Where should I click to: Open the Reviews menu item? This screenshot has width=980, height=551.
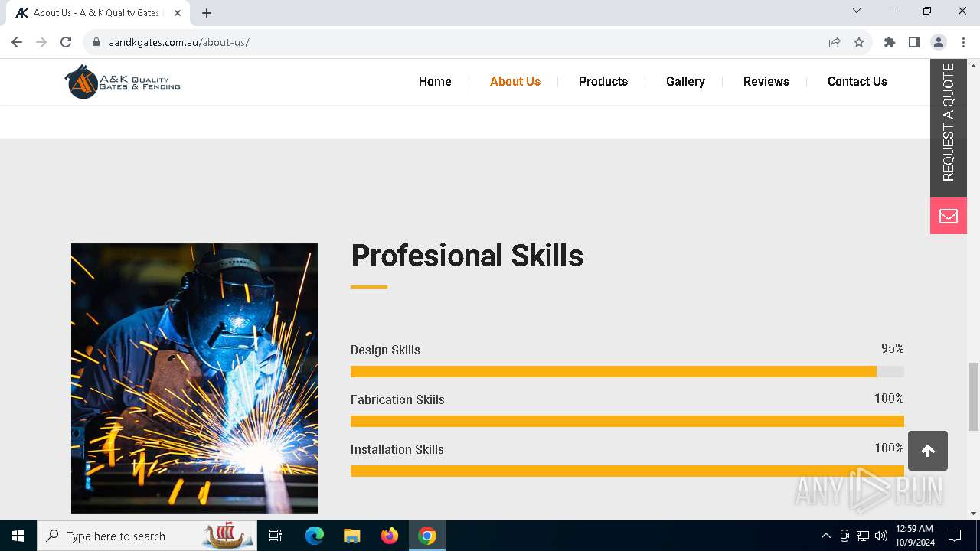pyautogui.click(x=766, y=81)
